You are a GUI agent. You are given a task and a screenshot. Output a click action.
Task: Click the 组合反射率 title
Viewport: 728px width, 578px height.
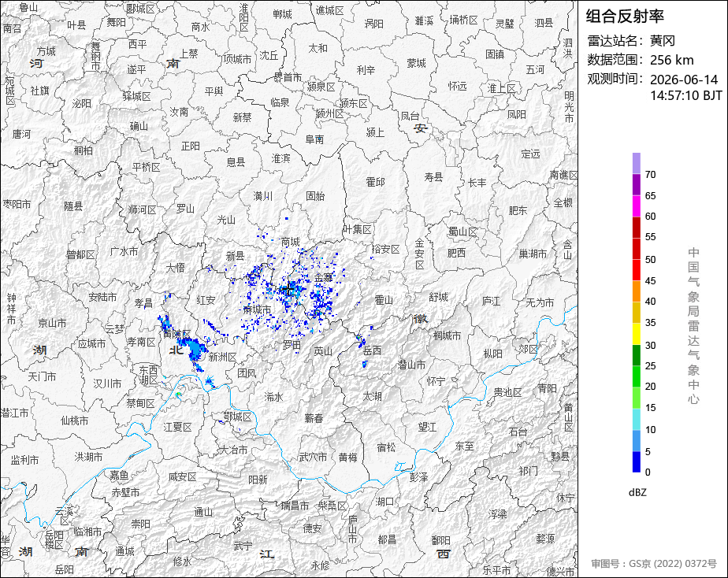tap(625, 17)
